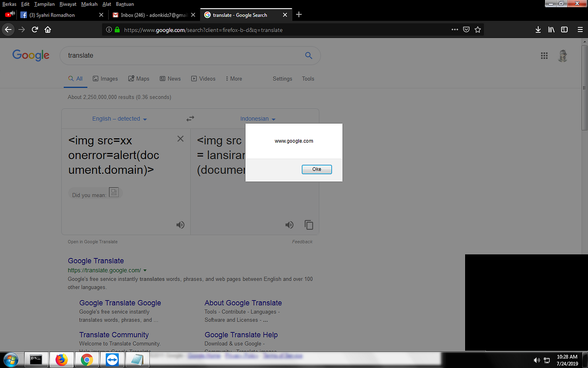Click inside the address bar
588x368 pixels.
click(x=260, y=29)
